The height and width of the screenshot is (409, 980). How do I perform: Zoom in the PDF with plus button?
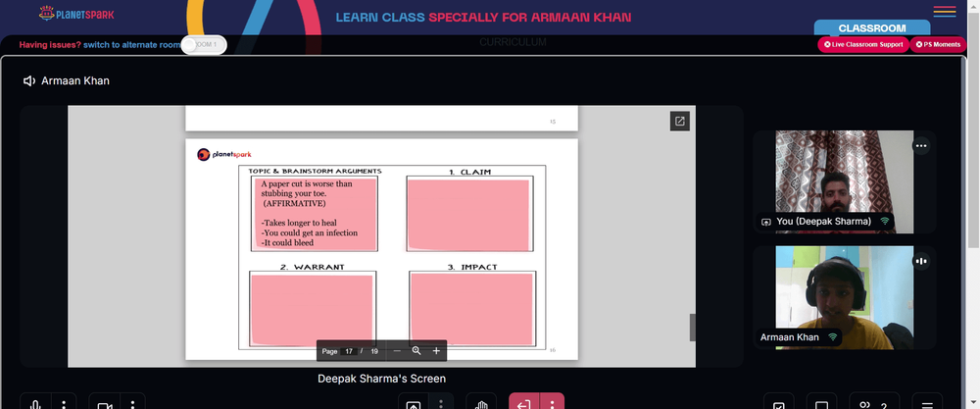(x=436, y=351)
